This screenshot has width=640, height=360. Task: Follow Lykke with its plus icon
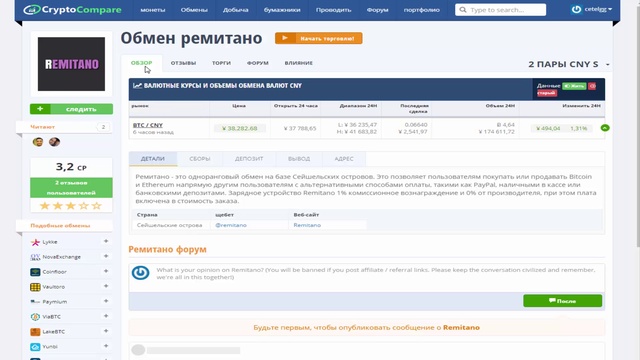pos(106,241)
